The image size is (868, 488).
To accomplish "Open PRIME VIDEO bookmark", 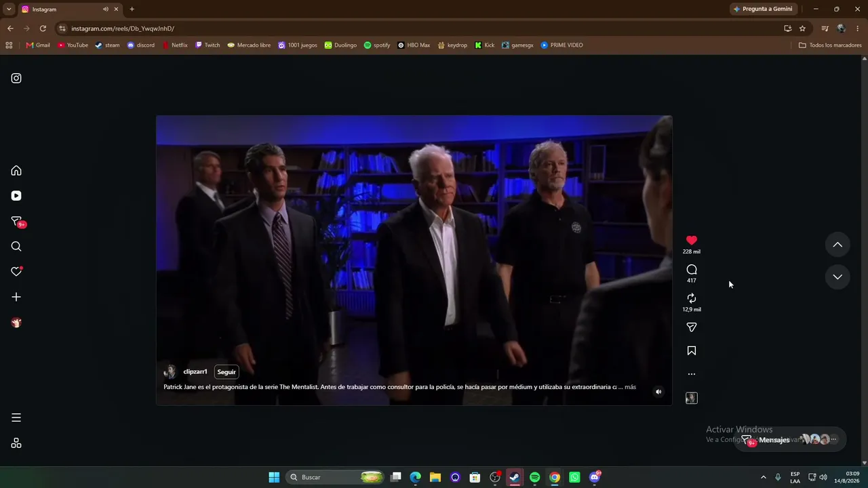I will [x=561, y=45].
